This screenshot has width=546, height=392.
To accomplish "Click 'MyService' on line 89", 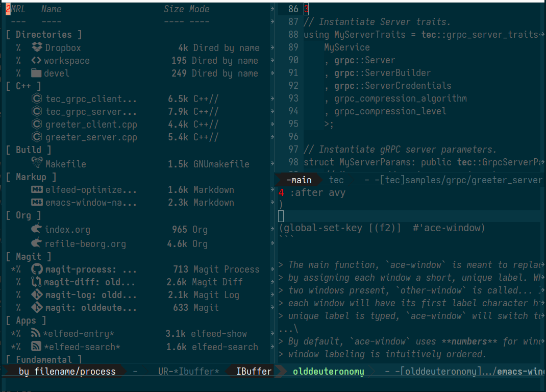I will pos(347,47).
